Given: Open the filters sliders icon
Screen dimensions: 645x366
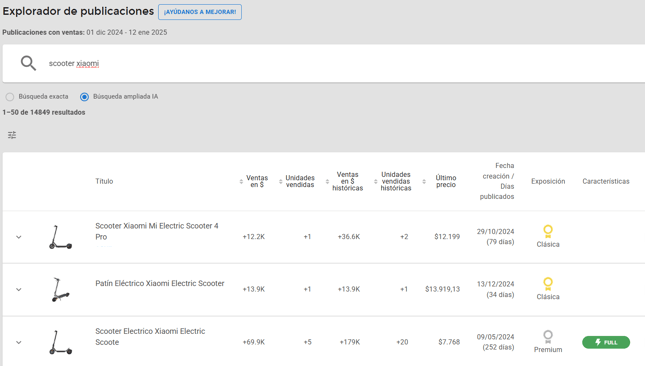Looking at the screenshot, I should point(12,135).
